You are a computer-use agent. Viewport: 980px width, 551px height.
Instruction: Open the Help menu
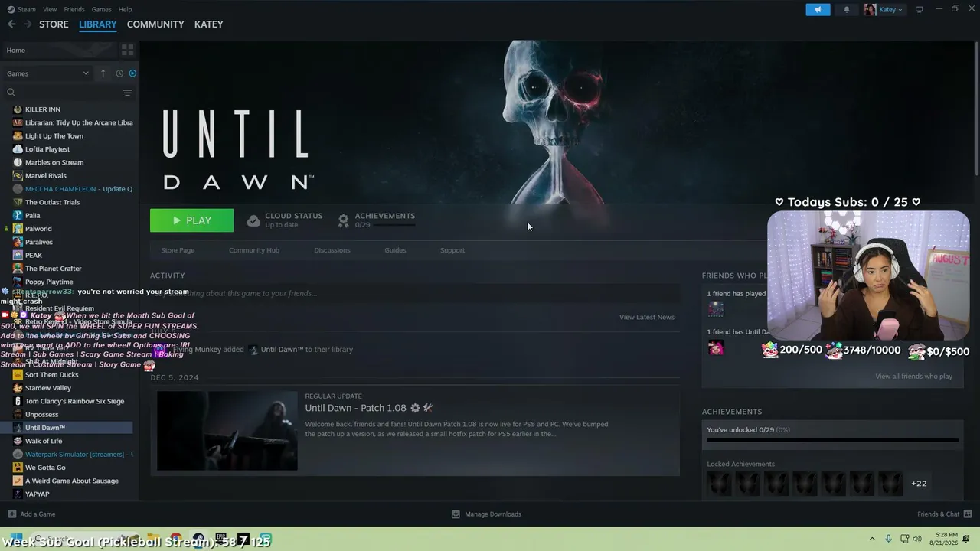(126, 10)
